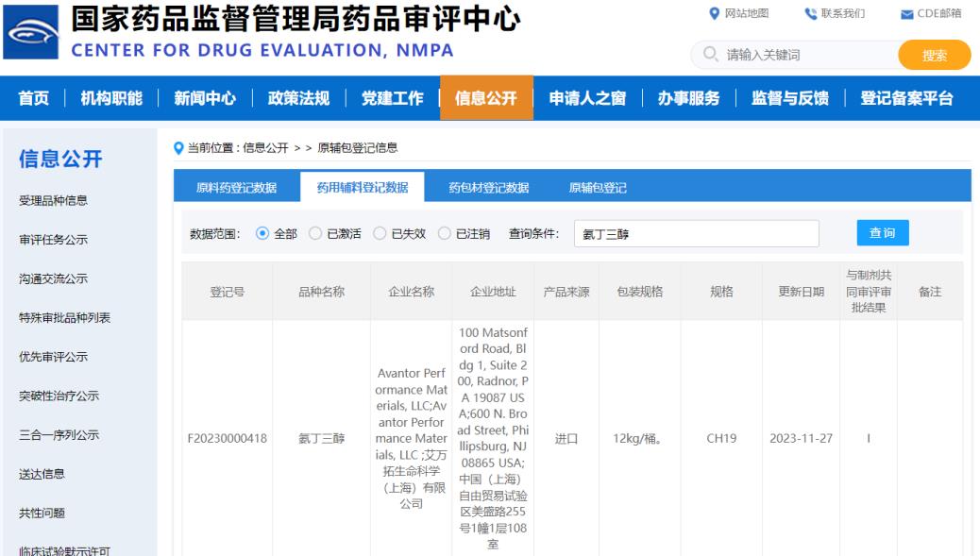Click the 原辅包登记信息 breadcrumb text
Viewport: 980px width, 556px height.
(358, 148)
